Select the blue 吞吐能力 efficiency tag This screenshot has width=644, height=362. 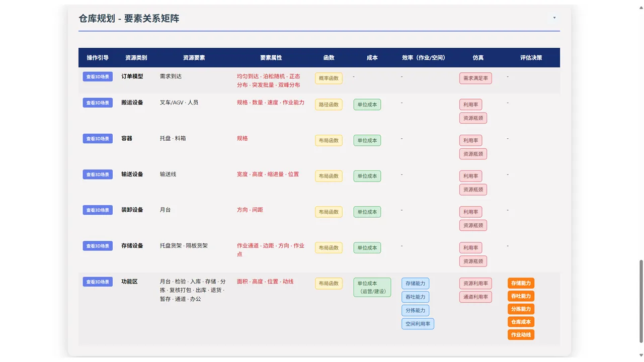[415, 297]
